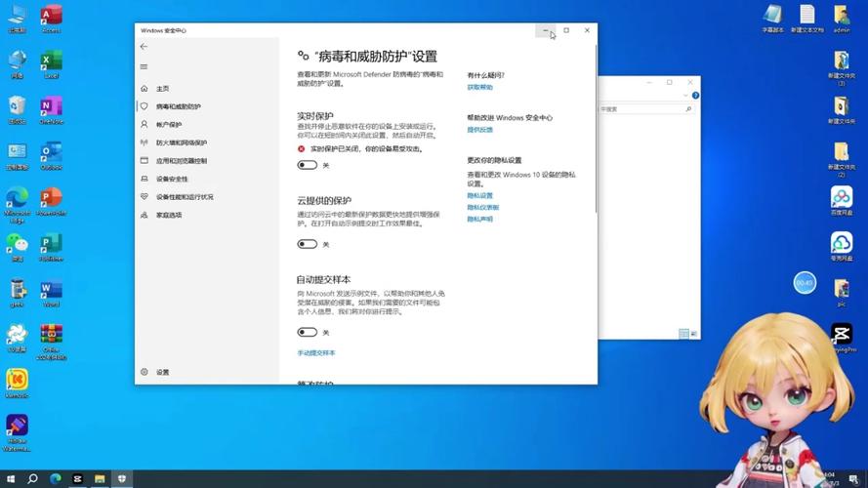Click the search box in the Explorer window
The image size is (868, 488).
click(646, 109)
